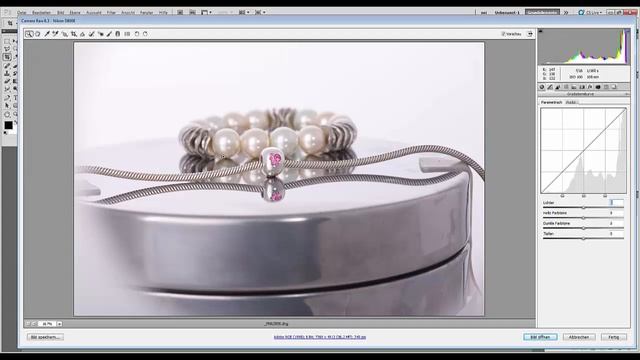Open the Presets panel icon
The width and height of the screenshot is (640, 360).
point(606,87)
